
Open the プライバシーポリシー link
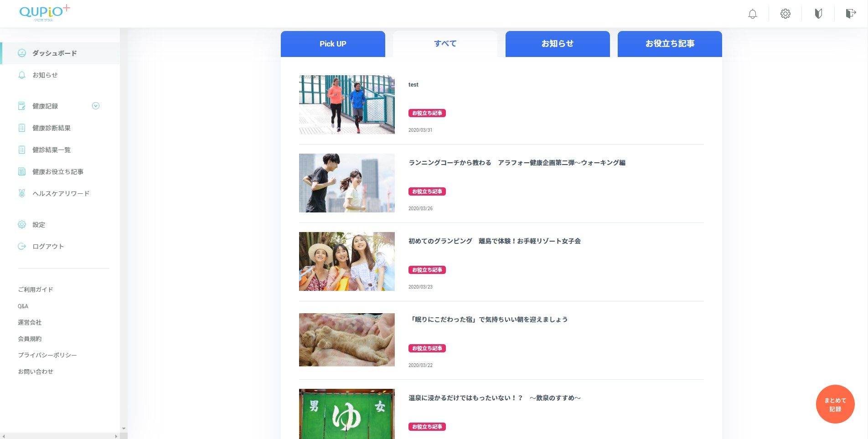click(47, 355)
